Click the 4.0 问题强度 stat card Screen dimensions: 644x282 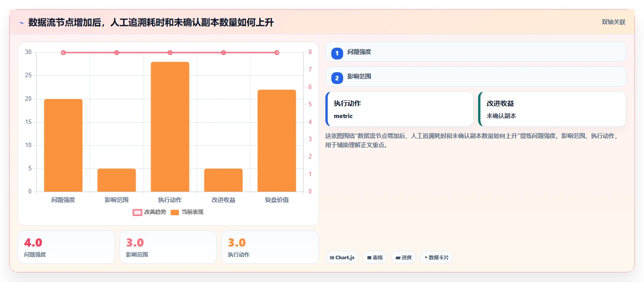pos(66,247)
